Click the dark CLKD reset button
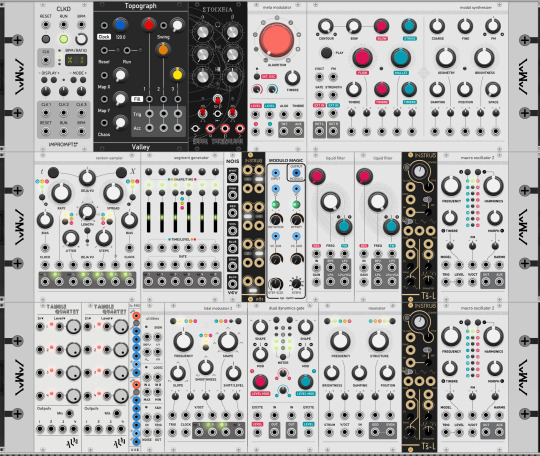 tap(45, 39)
